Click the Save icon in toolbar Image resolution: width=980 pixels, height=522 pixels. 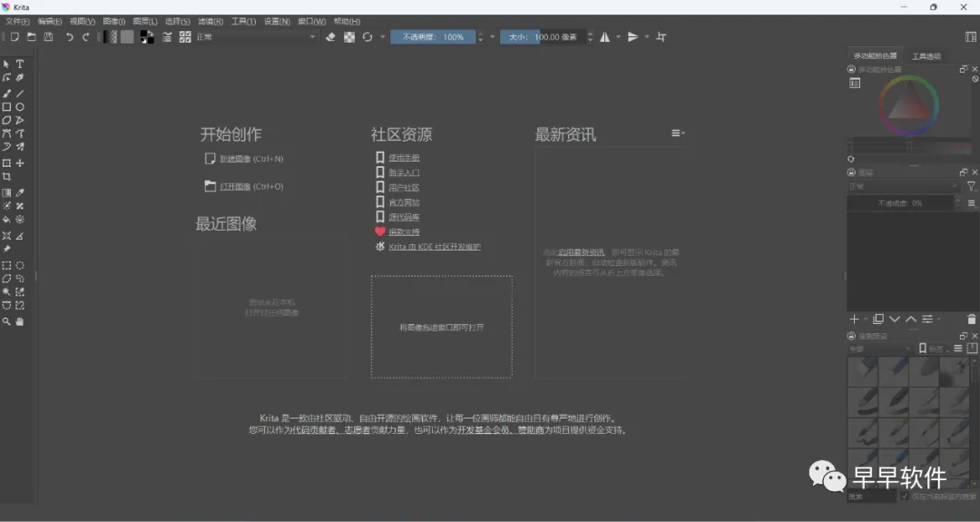[48, 37]
